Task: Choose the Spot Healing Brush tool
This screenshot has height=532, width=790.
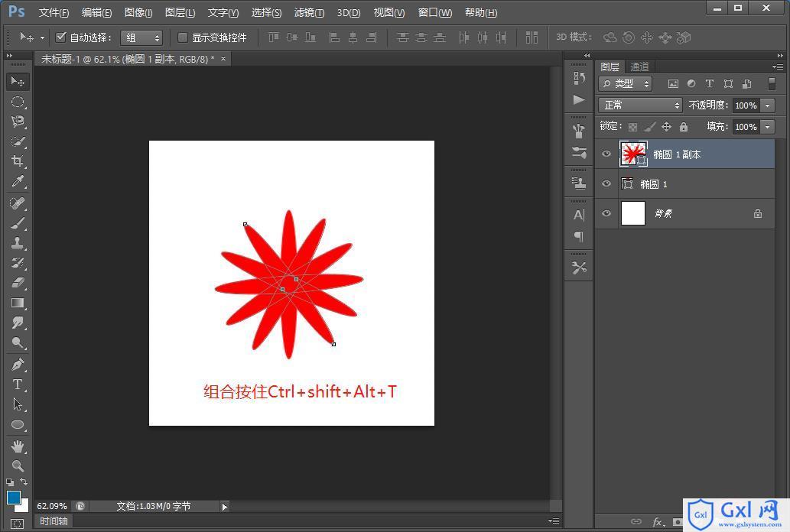Action: click(x=18, y=203)
